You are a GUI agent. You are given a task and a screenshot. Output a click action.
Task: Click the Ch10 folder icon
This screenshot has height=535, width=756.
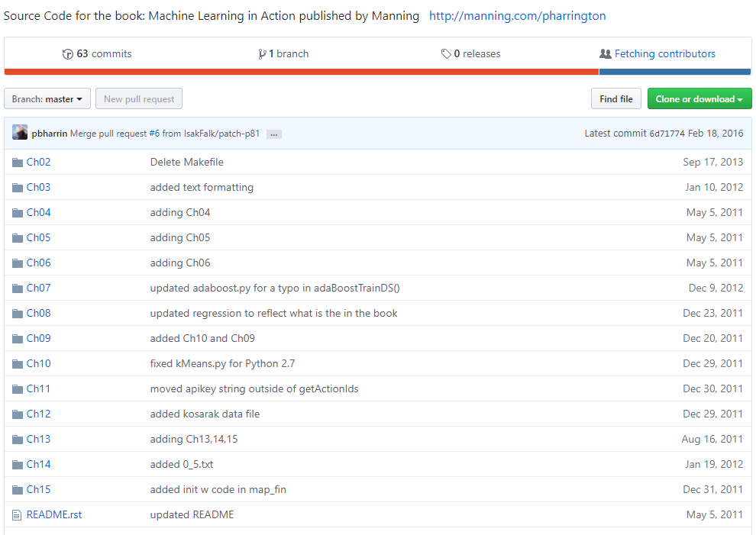click(18, 364)
